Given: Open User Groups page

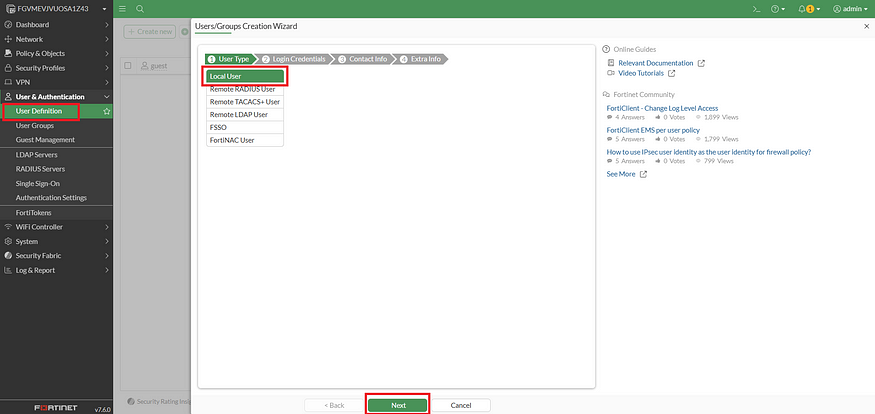Looking at the screenshot, I should [35, 126].
